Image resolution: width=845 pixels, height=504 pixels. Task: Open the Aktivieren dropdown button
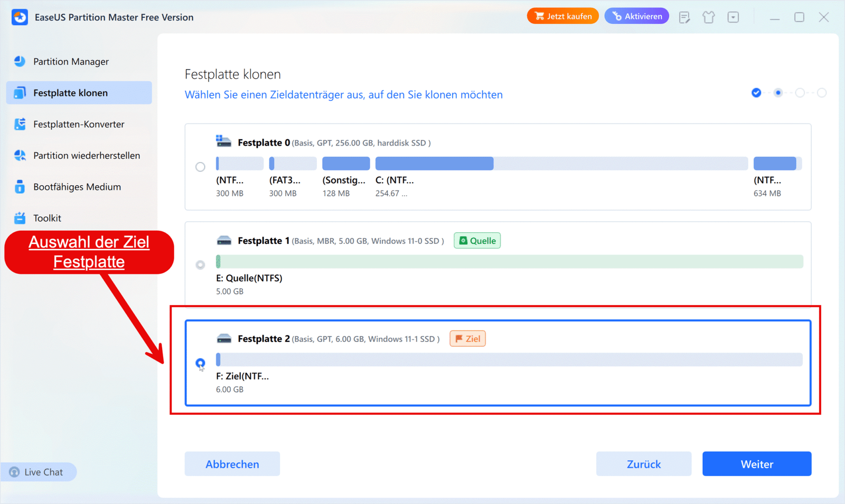[636, 16]
